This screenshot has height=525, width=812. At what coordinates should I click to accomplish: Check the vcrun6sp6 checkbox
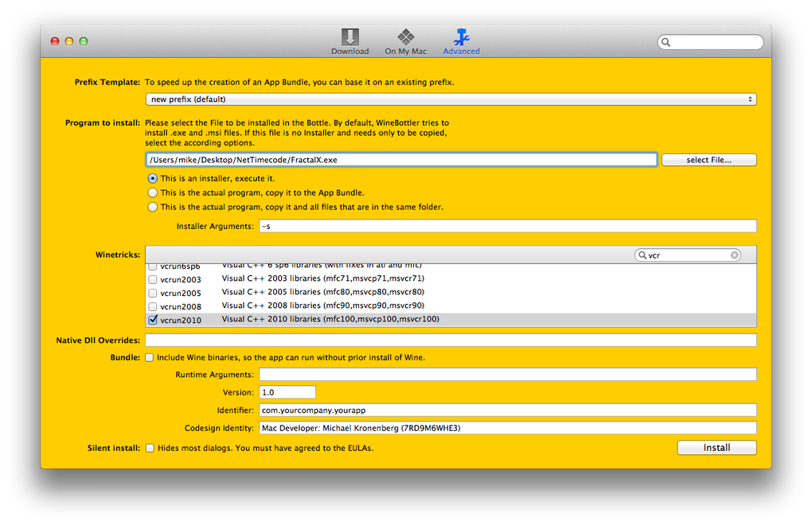click(153, 267)
